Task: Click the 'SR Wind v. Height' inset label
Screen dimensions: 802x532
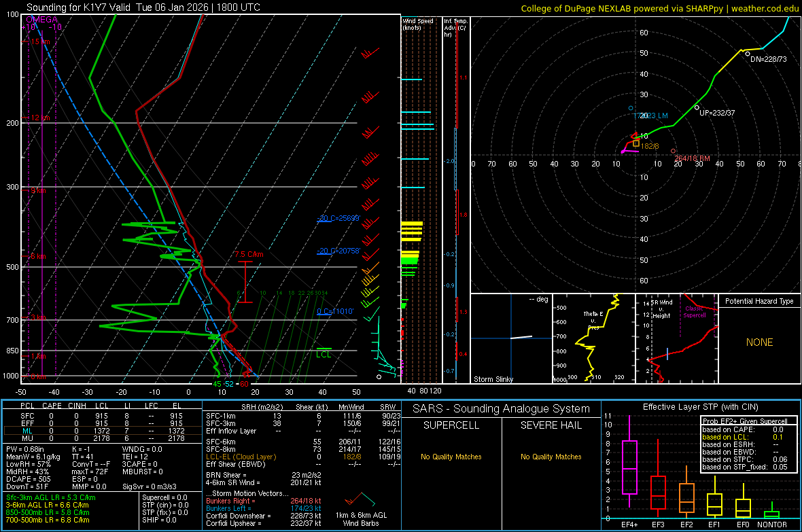Action: tap(661, 309)
